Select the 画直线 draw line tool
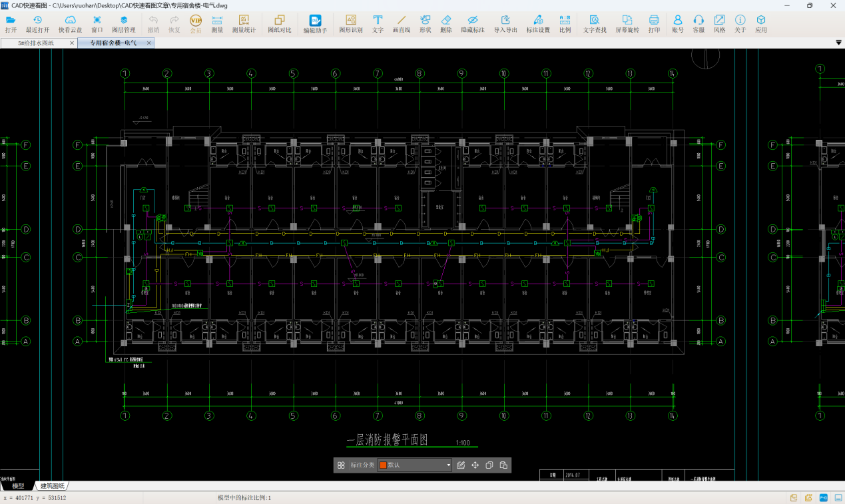This screenshot has height=504, width=845. pos(401,24)
